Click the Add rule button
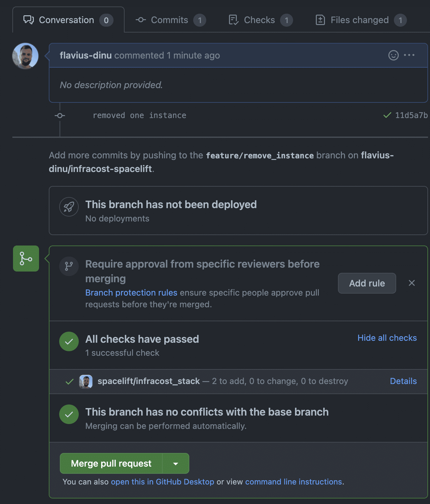Image resolution: width=430 pixels, height=504 pixels. [x=367, y=283]
